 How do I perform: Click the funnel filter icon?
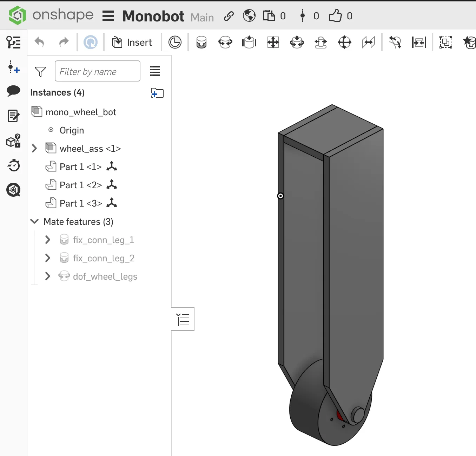[x=40, y=72]
